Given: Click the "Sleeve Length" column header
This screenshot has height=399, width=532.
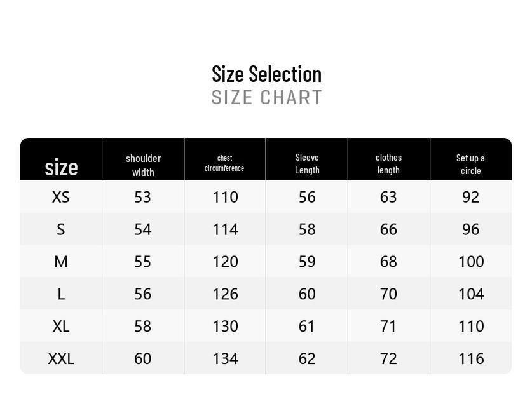Looking at the screenshot, I should (x=307, y=163).
